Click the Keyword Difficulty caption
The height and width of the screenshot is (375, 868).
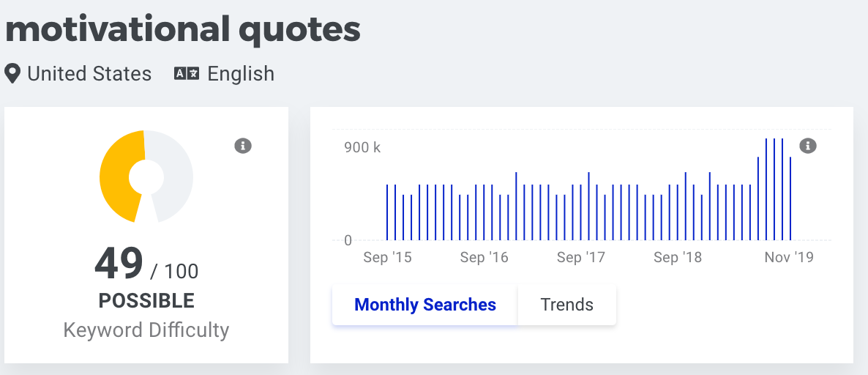pyautogui.click(x=146, y=330)
